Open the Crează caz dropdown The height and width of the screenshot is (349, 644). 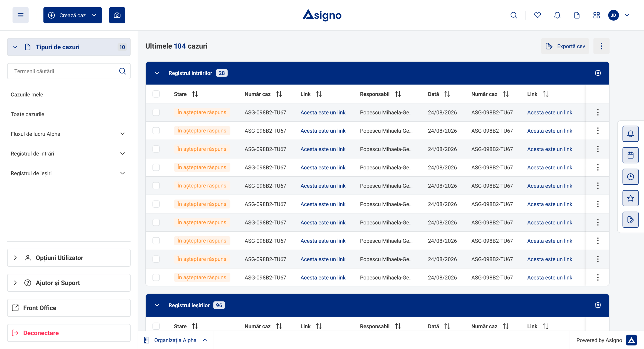click(x=72, y=15)
